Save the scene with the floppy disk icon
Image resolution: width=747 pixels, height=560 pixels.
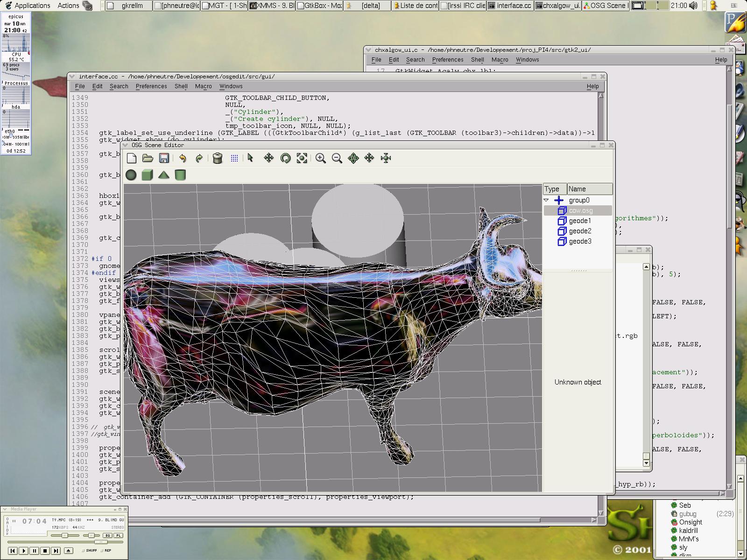point(164,158)
